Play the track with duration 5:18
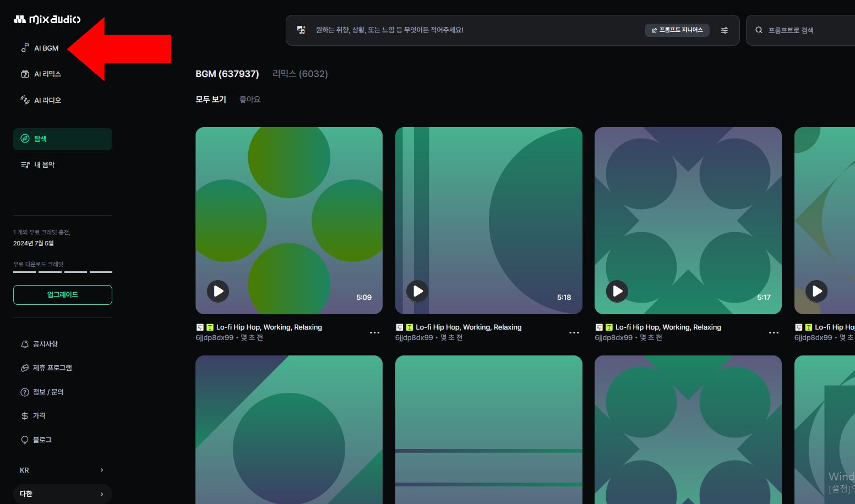Screen dimensions: 855x504 point(417,291)
